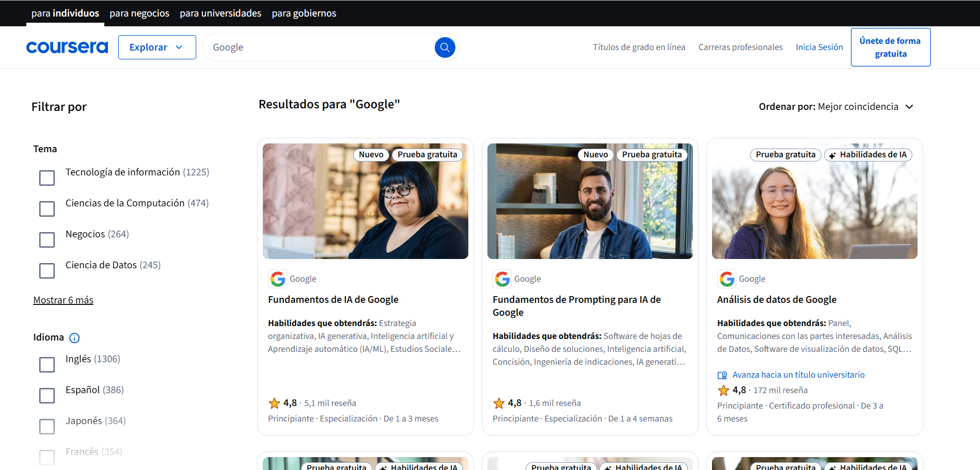Click star icon beside 1,6 mil reseña

point(499,403)
